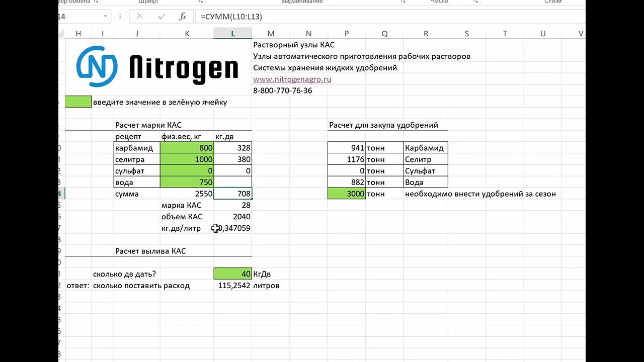Open the www.nitrogenagro.ru link
This screenshot has height=362, width=644.
point(292,79)
